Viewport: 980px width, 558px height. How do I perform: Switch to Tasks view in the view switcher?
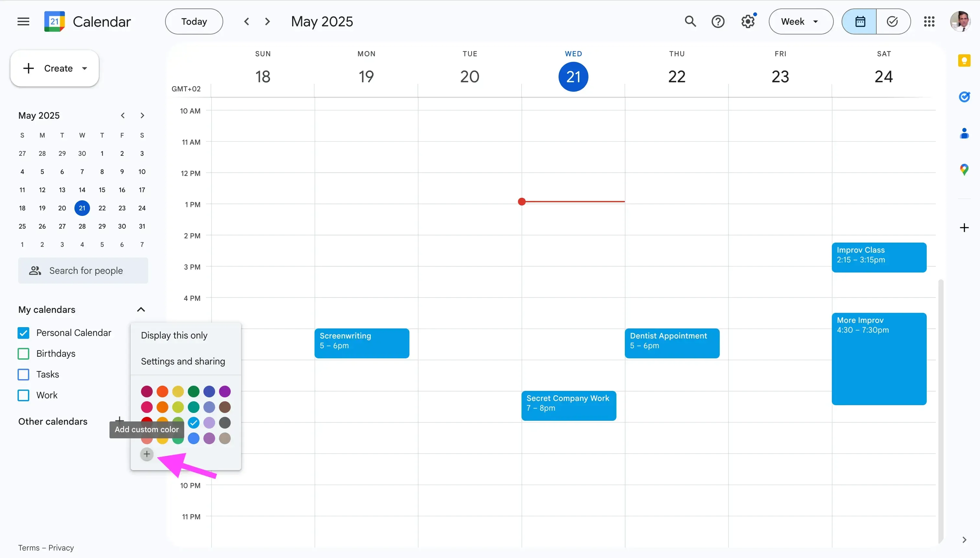tap(893, 21)
